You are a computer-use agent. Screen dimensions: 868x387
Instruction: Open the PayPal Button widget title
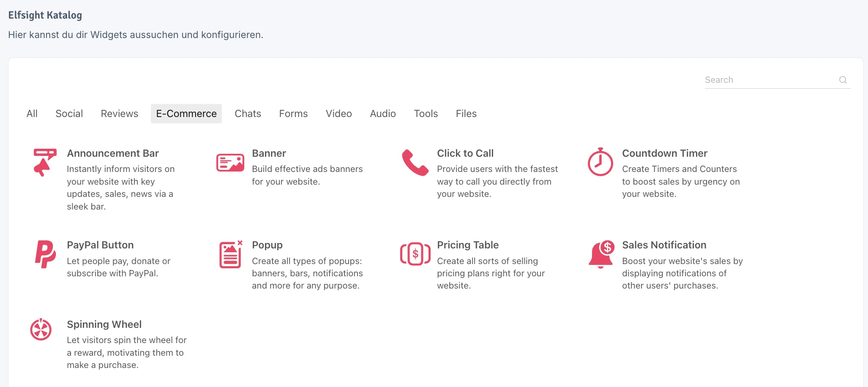(x=100, y=245)
